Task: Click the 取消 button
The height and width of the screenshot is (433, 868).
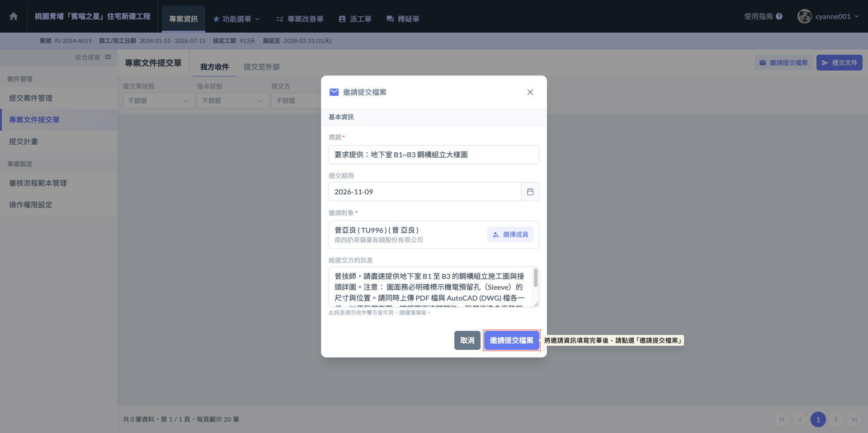Action: (467, 340)
